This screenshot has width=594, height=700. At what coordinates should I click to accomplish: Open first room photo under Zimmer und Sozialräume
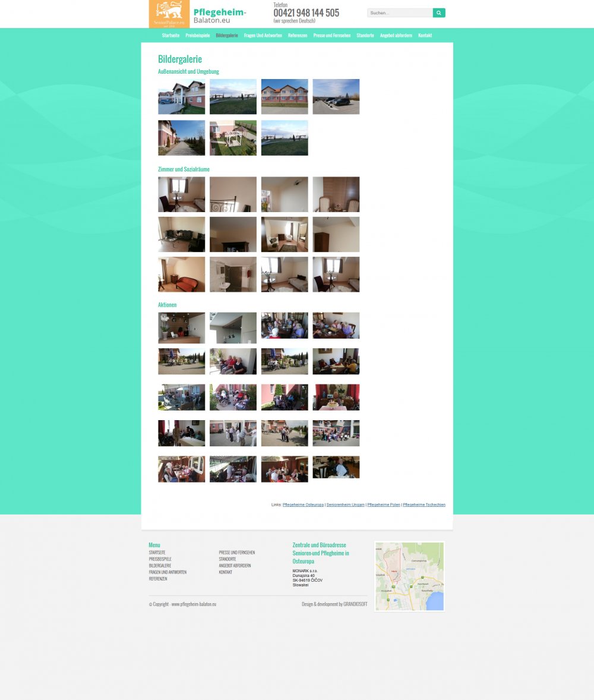(x=182, y=194)
